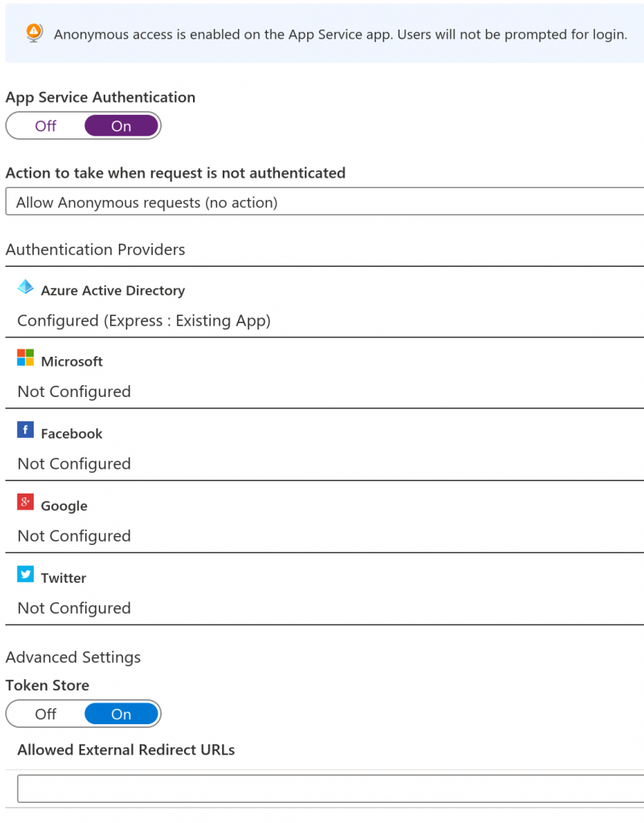Switch Token Store to Off
This screenshot has height=823, width=644.
46,714
